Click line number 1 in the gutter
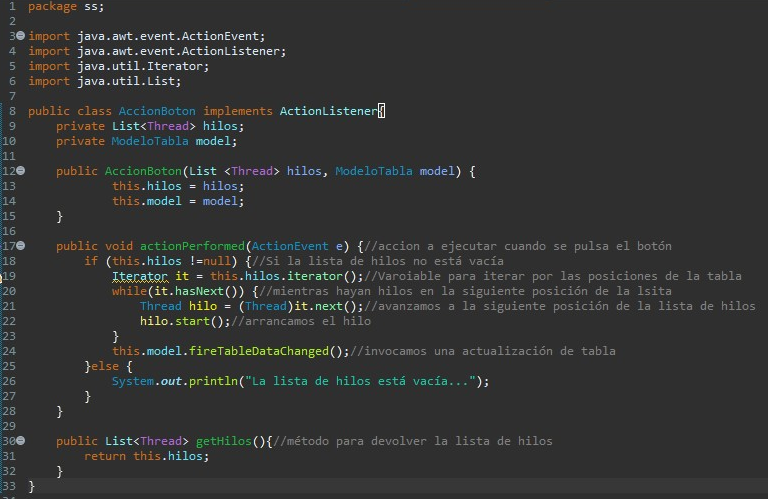The width and height of the screenshot is (768, 499). click(x=8, y=6)
